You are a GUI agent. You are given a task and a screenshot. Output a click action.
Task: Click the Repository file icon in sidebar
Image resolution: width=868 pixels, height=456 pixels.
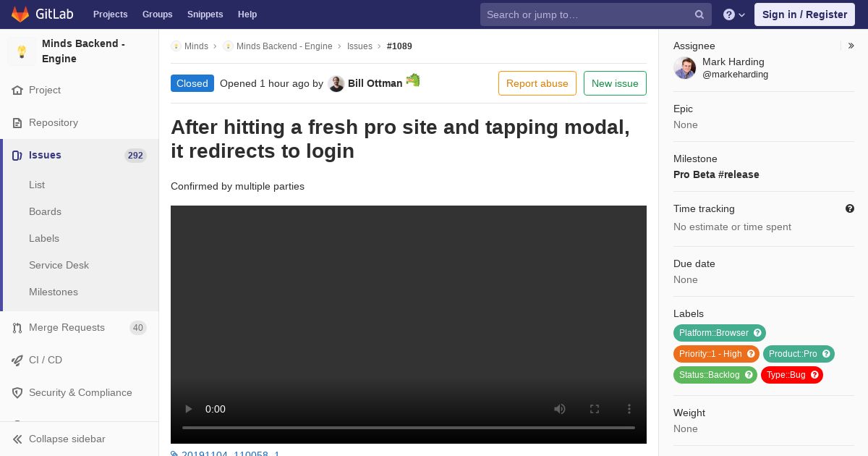click(x=17, y=123)
